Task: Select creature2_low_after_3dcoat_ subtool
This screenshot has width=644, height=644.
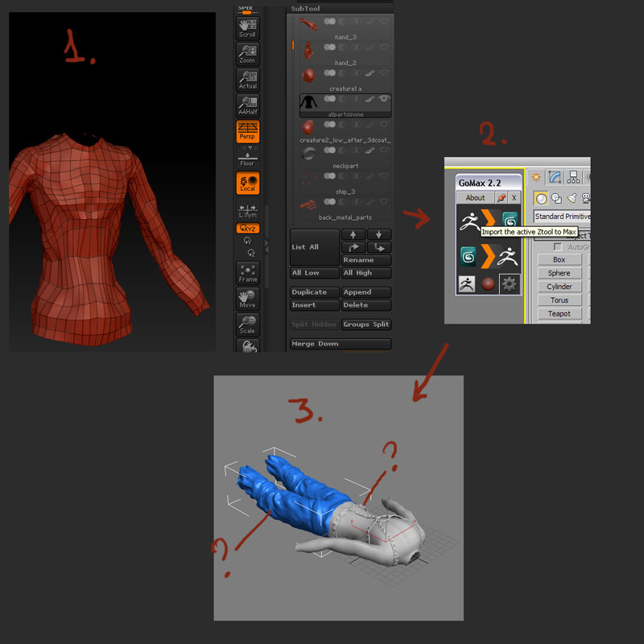Action: 345,132
